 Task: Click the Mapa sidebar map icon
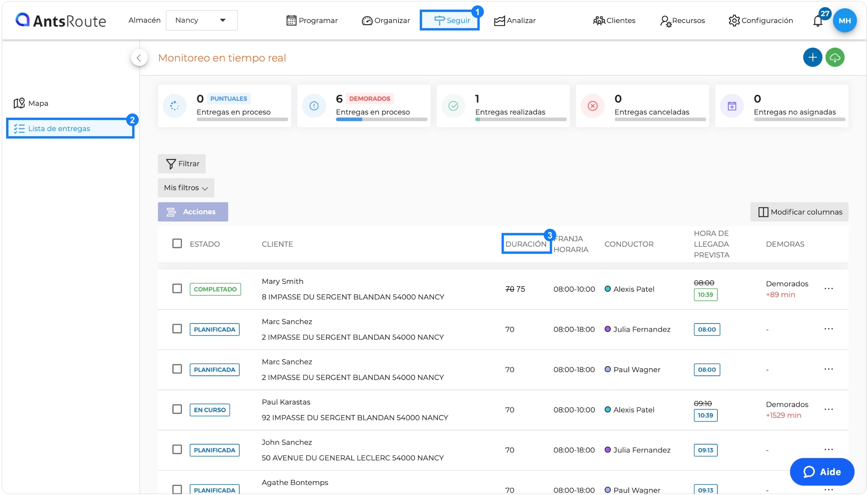[19, 103]
